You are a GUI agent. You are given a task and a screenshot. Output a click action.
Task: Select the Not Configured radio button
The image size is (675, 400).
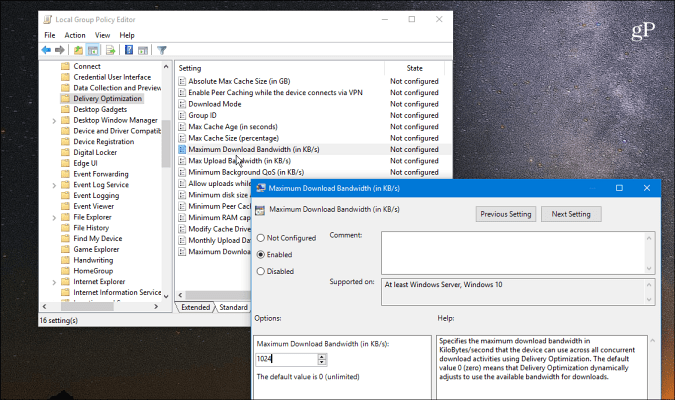pyautogui.click(x=260, y=238)
